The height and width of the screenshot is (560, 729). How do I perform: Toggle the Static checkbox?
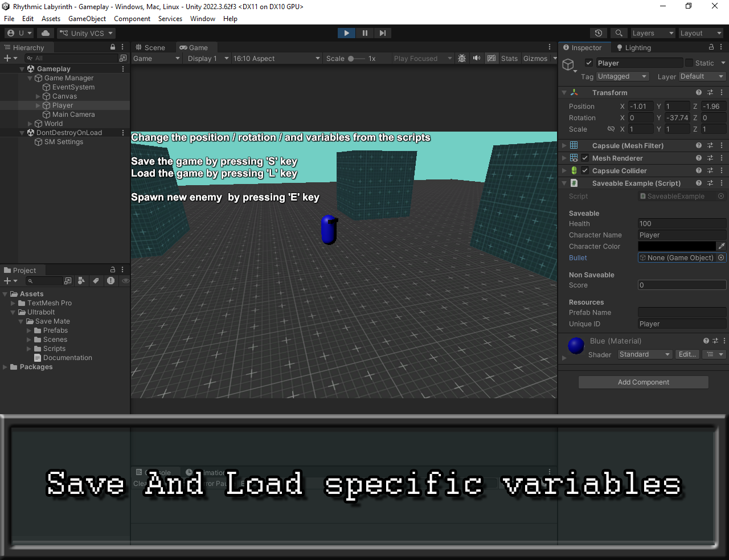click(689, 63)
